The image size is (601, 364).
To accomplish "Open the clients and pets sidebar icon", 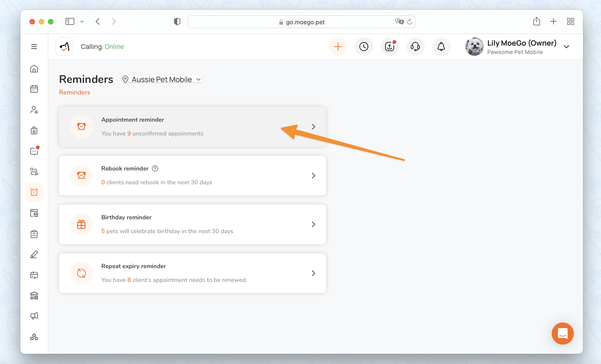I will (x=34, y=110).
